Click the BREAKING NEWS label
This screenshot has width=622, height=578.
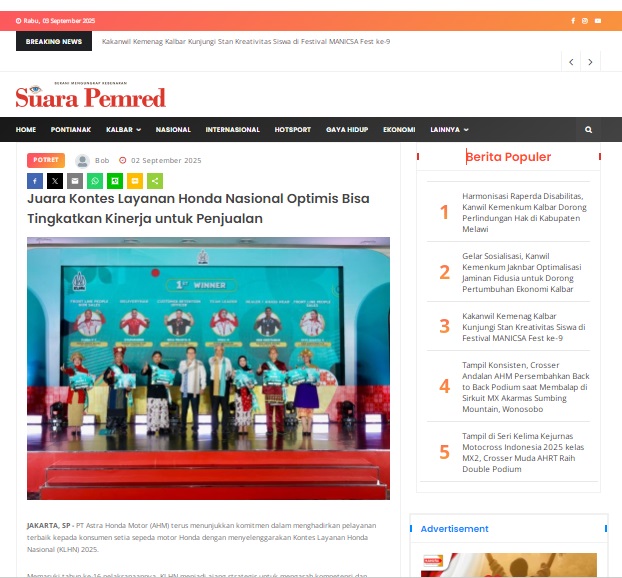[54, 41]
